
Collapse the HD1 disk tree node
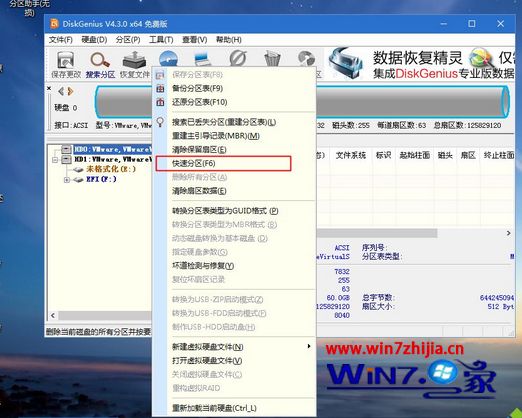point(55,160)
